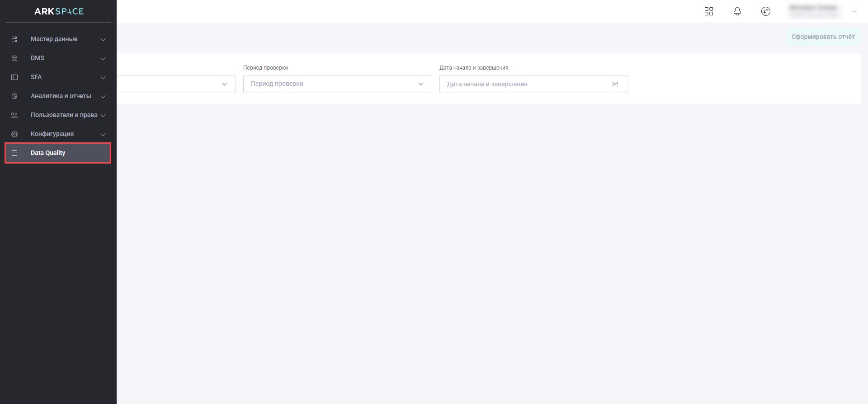Click the Дата начала и завершения field

534,84
